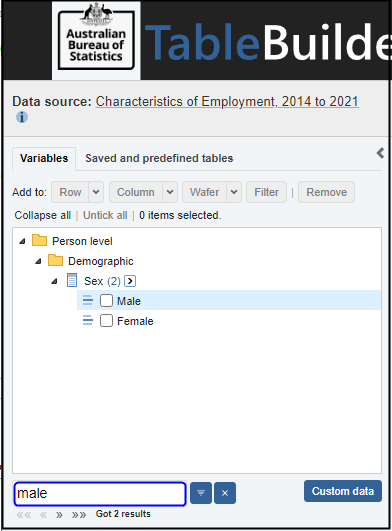Screen dimensions: 392x531
Task: Open the Row dropdown arrow
Action: pyautogui.click(x=96, y=192)
